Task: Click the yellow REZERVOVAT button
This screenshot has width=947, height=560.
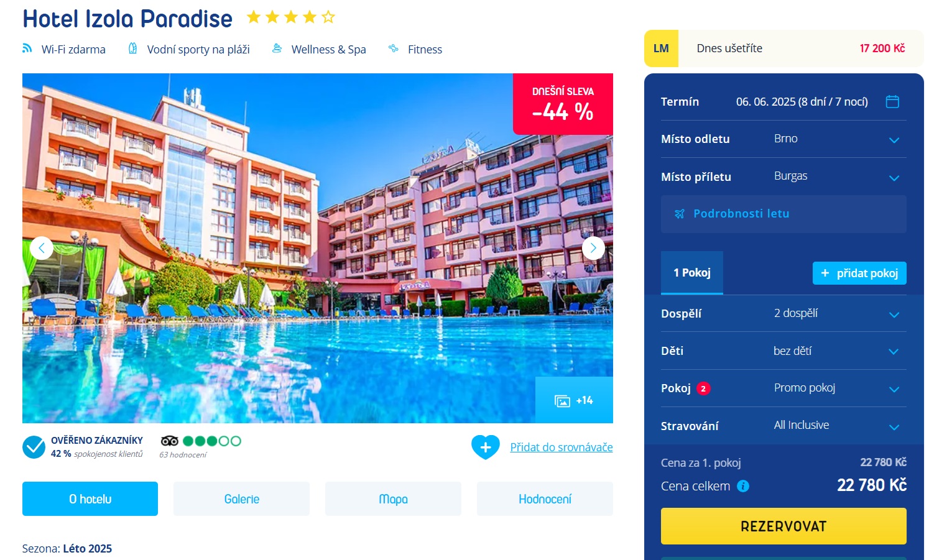Action: (x=783, y=526)
